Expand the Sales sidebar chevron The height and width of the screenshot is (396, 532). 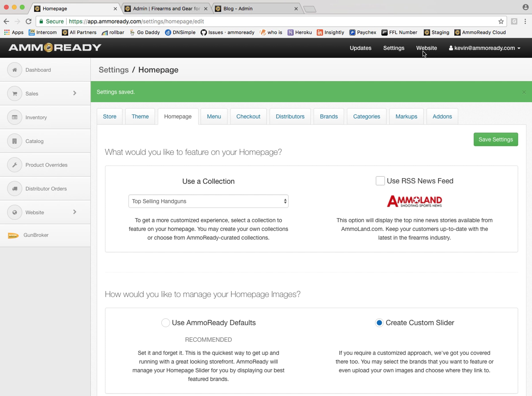click(x=75, y=93)
